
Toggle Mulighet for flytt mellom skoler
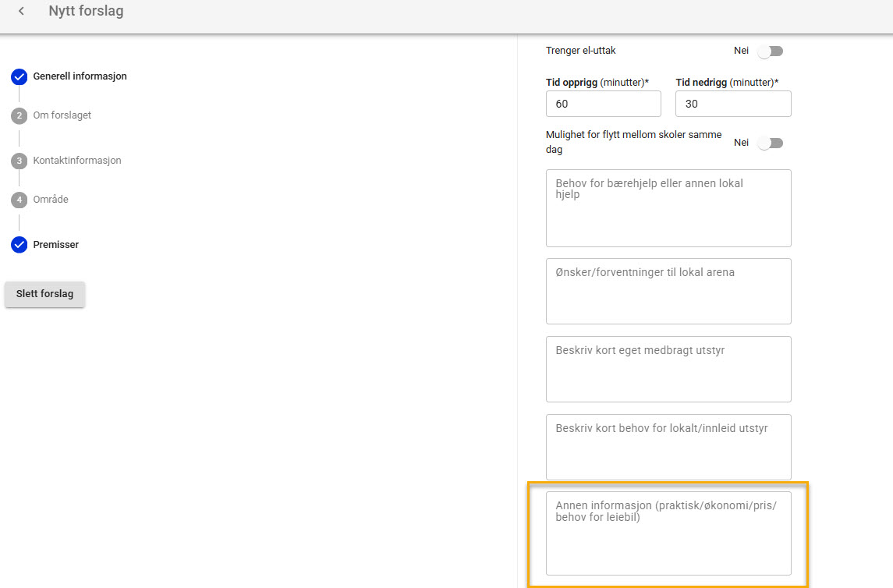click(770, 143)
